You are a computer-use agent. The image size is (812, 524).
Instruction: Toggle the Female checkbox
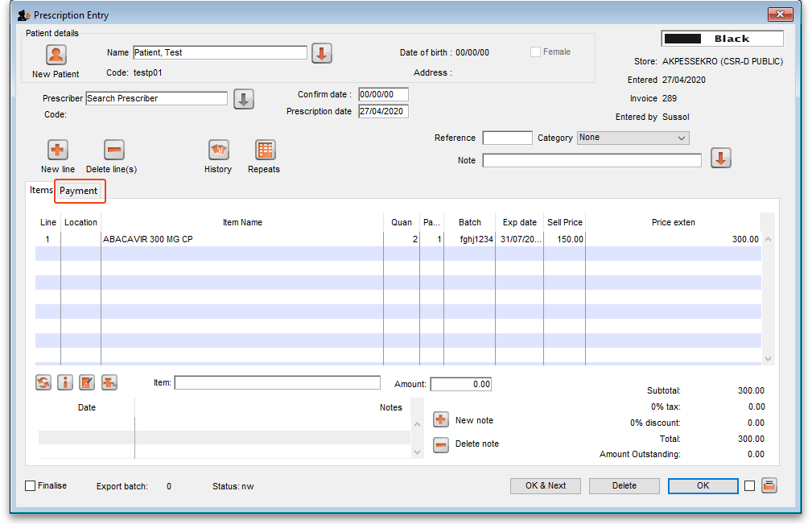click(536, 52)
